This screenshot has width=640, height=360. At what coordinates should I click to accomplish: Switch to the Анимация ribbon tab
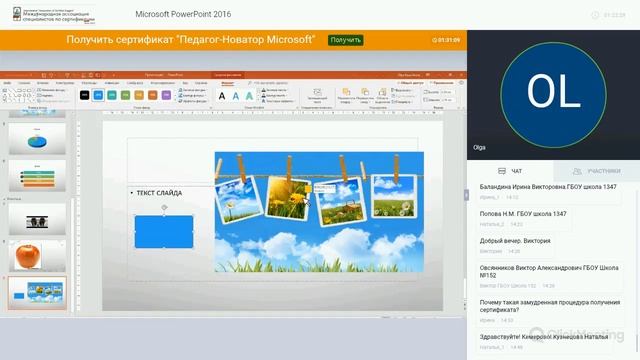click(x=112, y=83)
